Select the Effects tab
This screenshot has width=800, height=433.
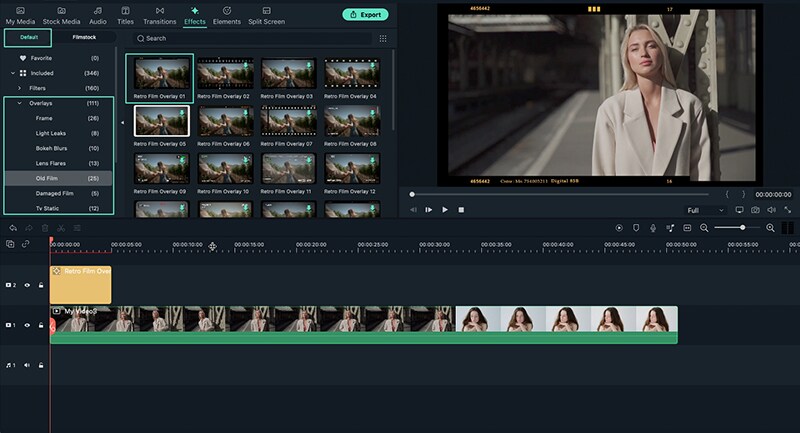click(195, 16)
